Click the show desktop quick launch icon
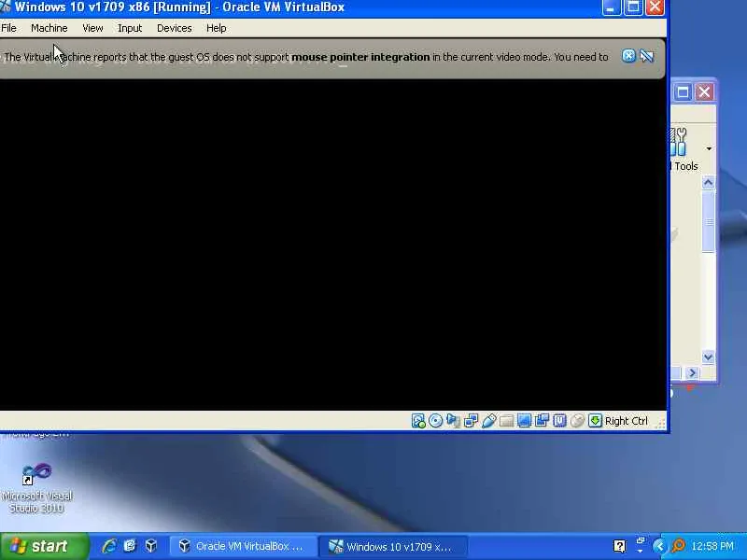The height and width of the screenshot is (560, 747). click(x=130, y=546)
